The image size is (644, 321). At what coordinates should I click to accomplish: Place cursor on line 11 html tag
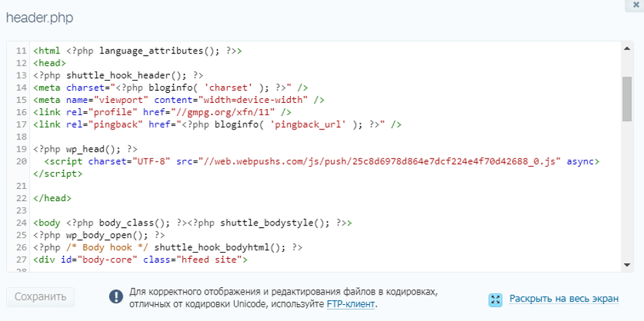click(47, 51)
